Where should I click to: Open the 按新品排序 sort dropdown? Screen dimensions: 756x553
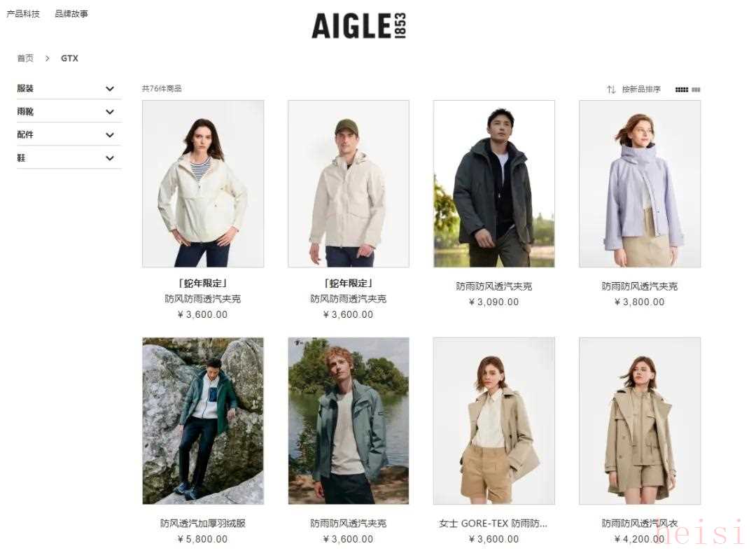pos(640,89)
